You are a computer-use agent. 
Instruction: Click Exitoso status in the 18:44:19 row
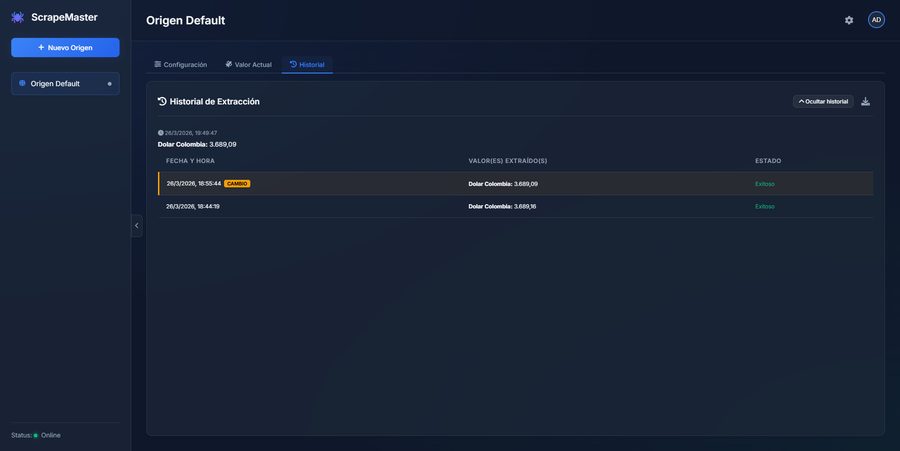765,207
